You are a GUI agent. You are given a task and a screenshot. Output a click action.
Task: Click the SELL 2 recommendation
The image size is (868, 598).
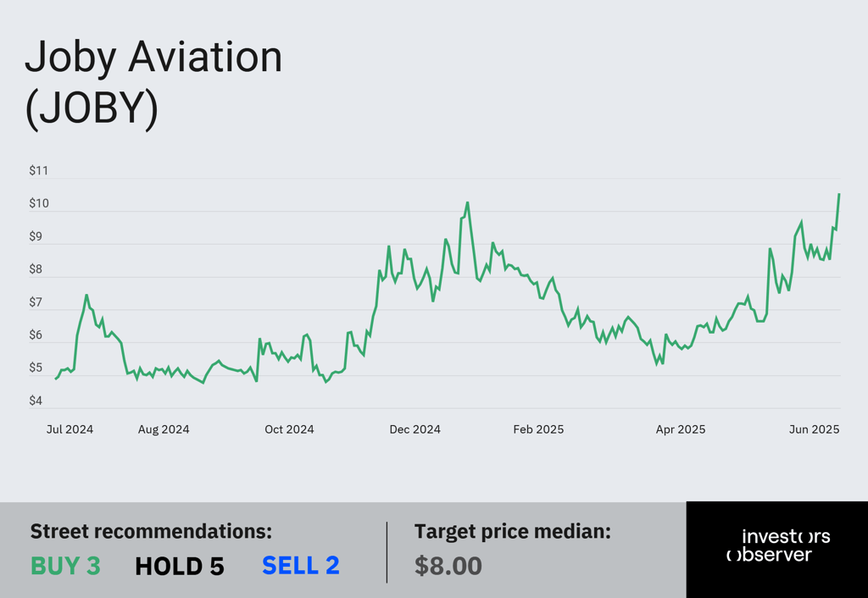[x=301, y=565]
